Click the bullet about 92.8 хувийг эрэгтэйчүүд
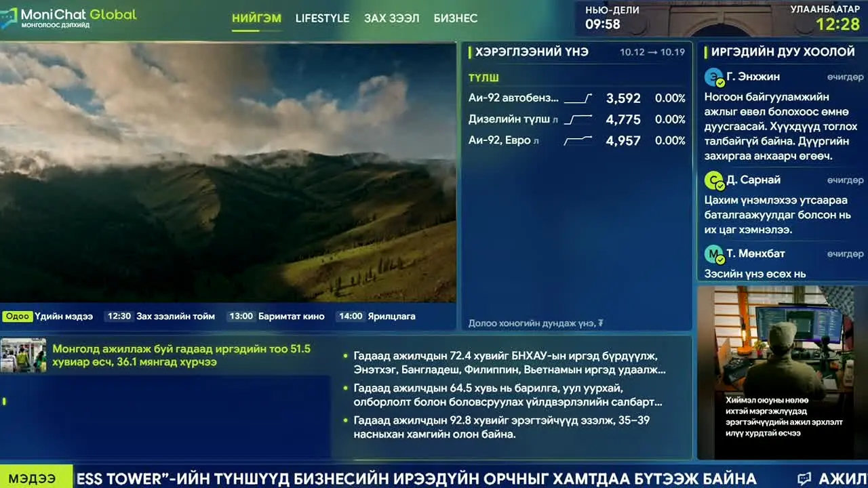Image resolution: width=868 pixels, height=488 pixels. (502, 428)
